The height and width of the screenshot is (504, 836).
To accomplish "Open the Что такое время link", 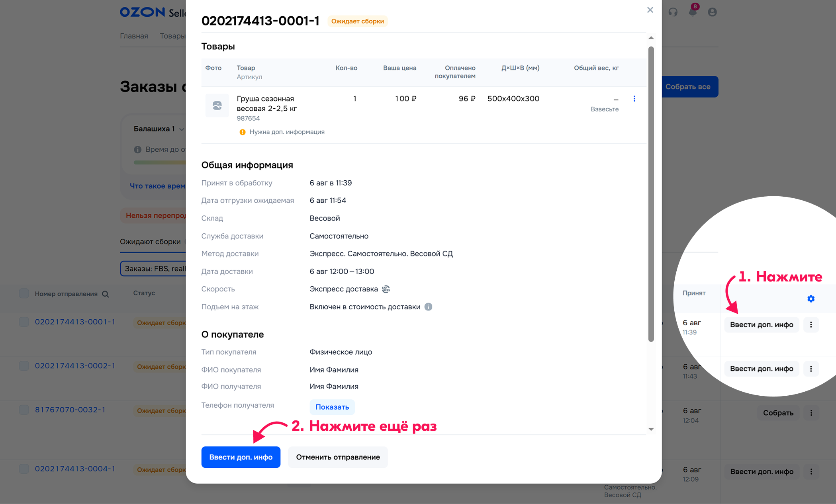I will (x=158, y=186).
